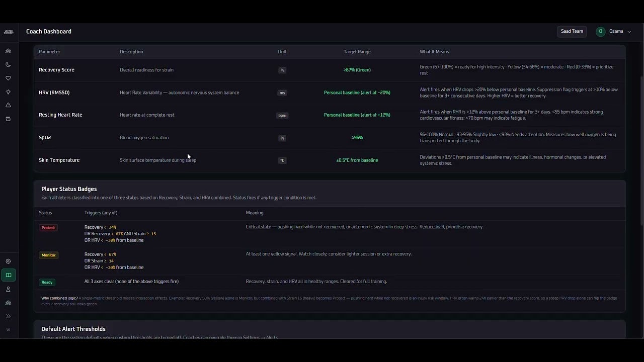Click the ms unit badge
Image resolution: width=644 pixels, height=362 pixels.
(x=282, y=93)
